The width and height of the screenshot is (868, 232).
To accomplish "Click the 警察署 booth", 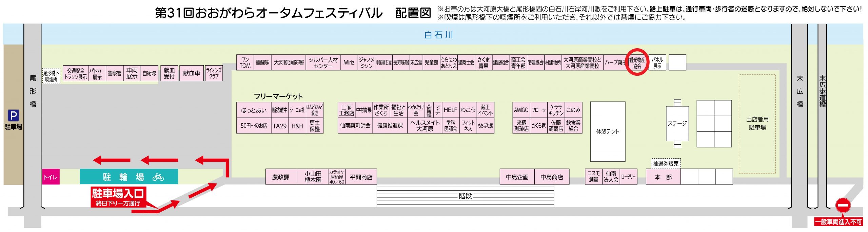I will point(115,73).
